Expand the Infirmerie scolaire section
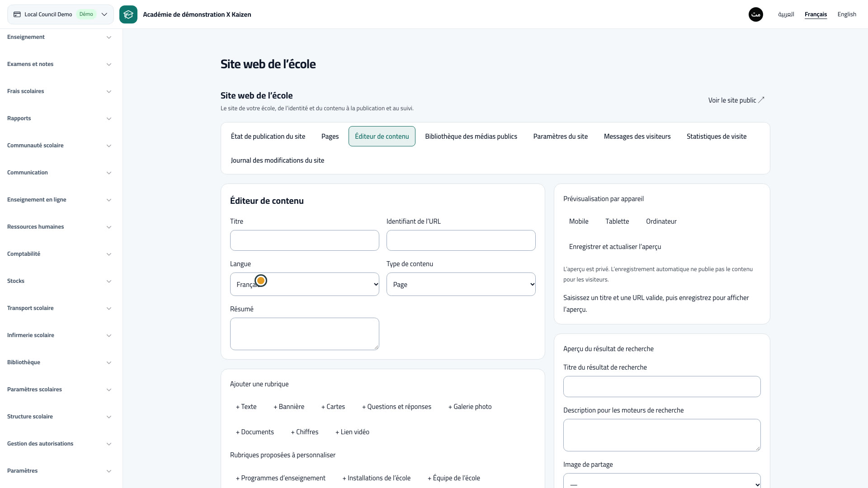The height and width of the screenshot is (488, 868). tap(59, 335)
